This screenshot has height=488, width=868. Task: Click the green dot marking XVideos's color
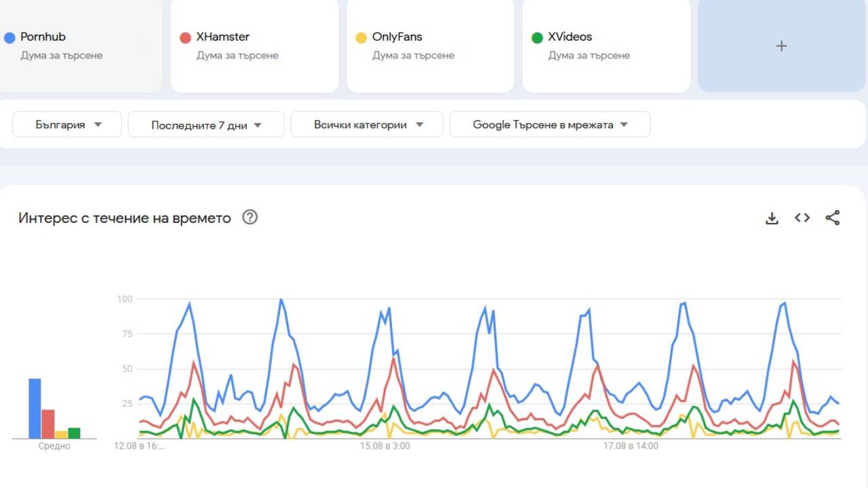[536, 37]
